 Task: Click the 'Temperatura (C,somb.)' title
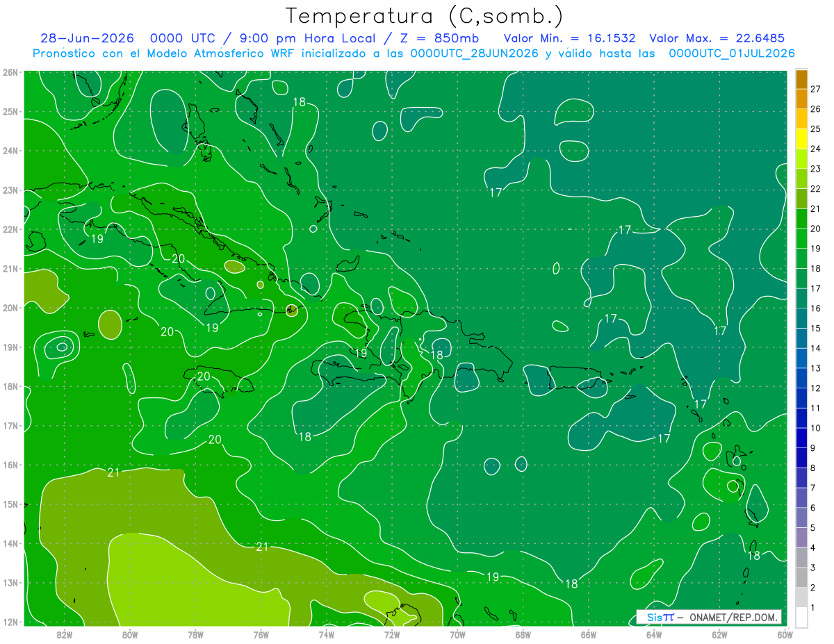click(x=425, y=16)
